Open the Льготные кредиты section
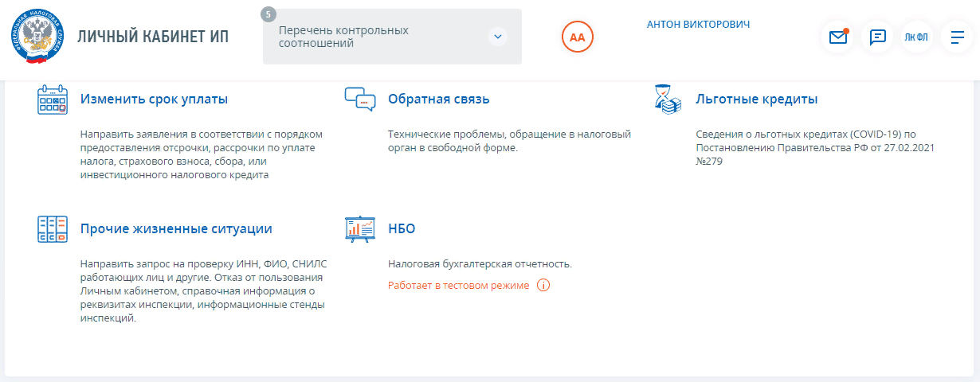The width and height of the screenshot is (980, 382). tap(756, 99)
